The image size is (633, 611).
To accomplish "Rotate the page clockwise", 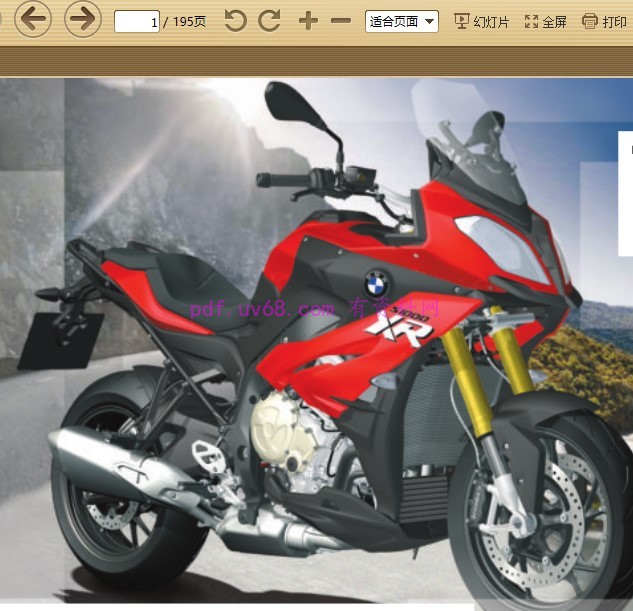I will pos(269,21).
